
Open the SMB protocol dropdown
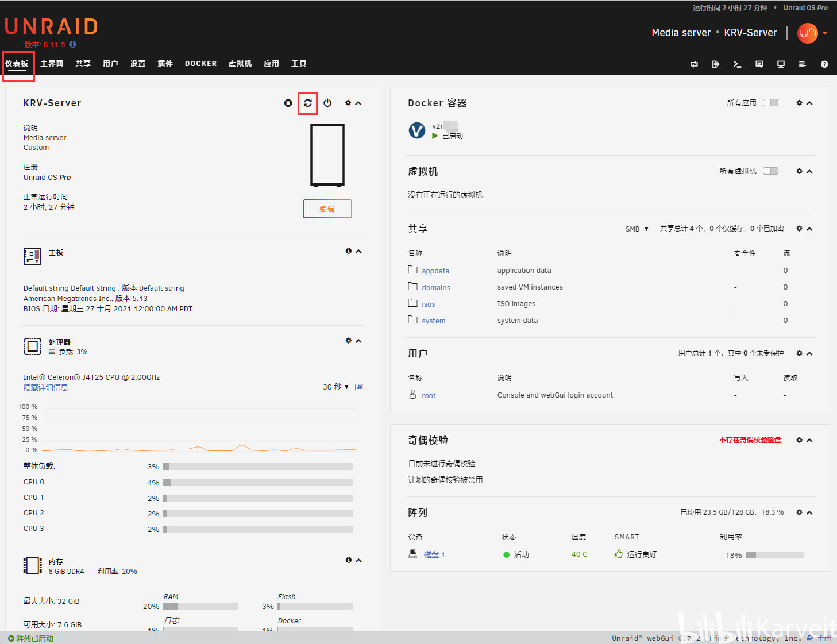click(637, 229)
